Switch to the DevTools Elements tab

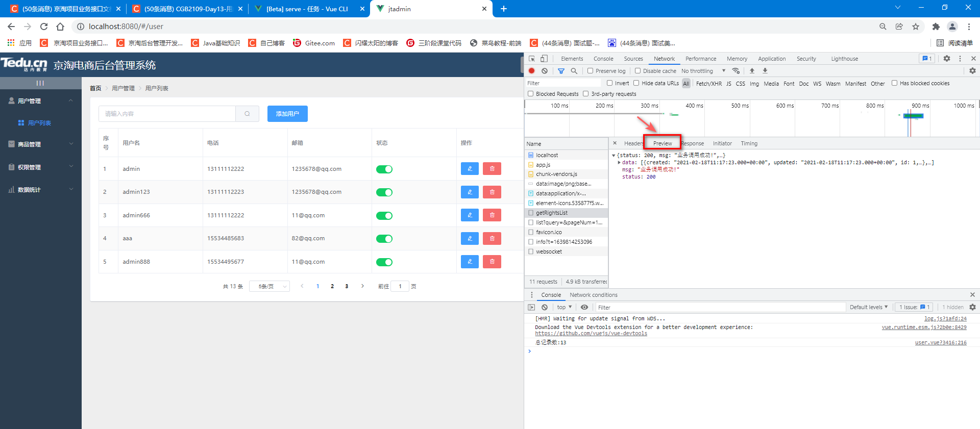[x=572, y=59]
